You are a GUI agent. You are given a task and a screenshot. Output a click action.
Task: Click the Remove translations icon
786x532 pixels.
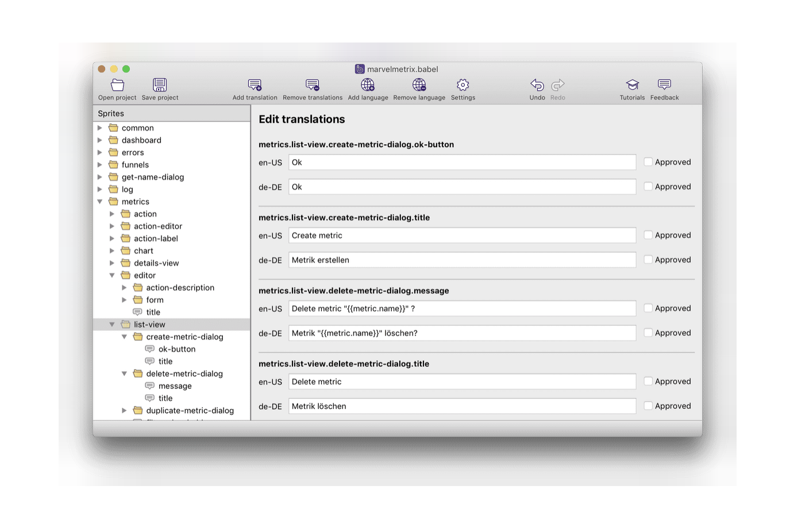pyautogui.click(x=313, y=85)
